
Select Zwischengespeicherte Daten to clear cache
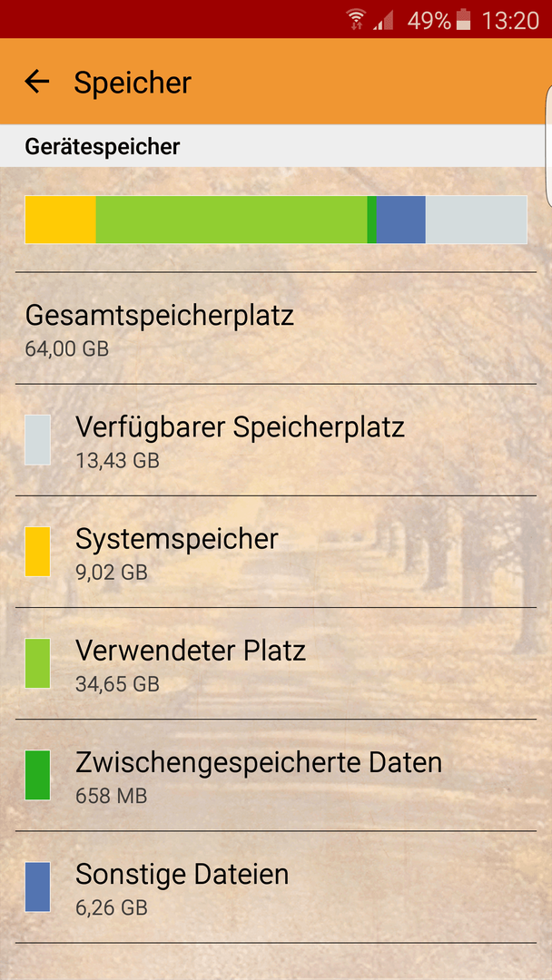coord(276,775)
